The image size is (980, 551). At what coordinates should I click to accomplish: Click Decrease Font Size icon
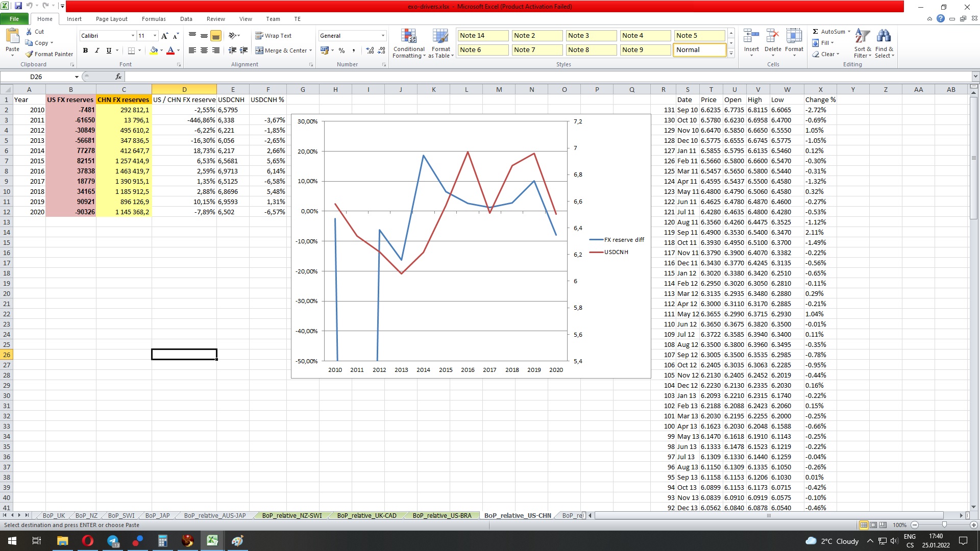176,36
